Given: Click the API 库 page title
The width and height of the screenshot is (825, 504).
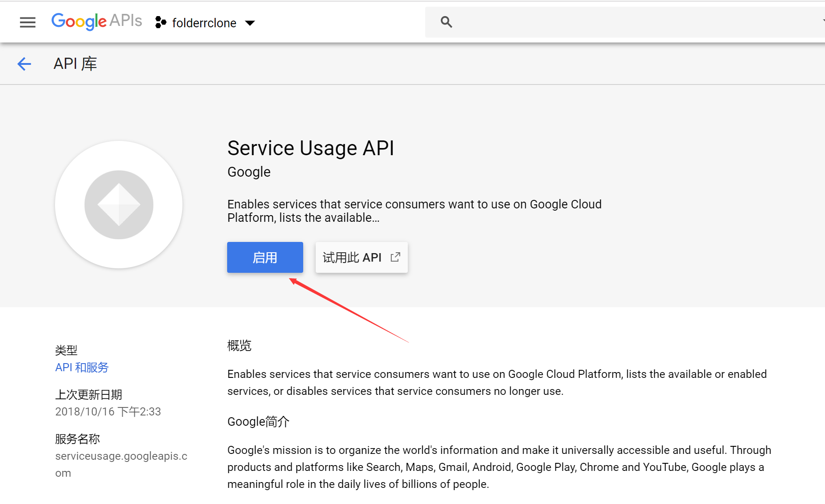Looking at the screenshot, I should [x=75, y=64].
